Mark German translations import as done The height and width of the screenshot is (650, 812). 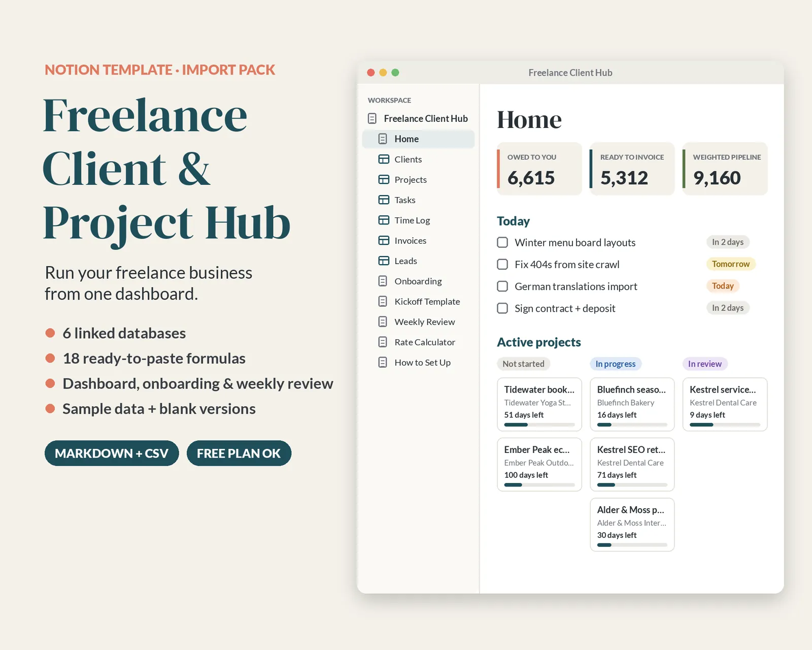[x=502, y=286]
